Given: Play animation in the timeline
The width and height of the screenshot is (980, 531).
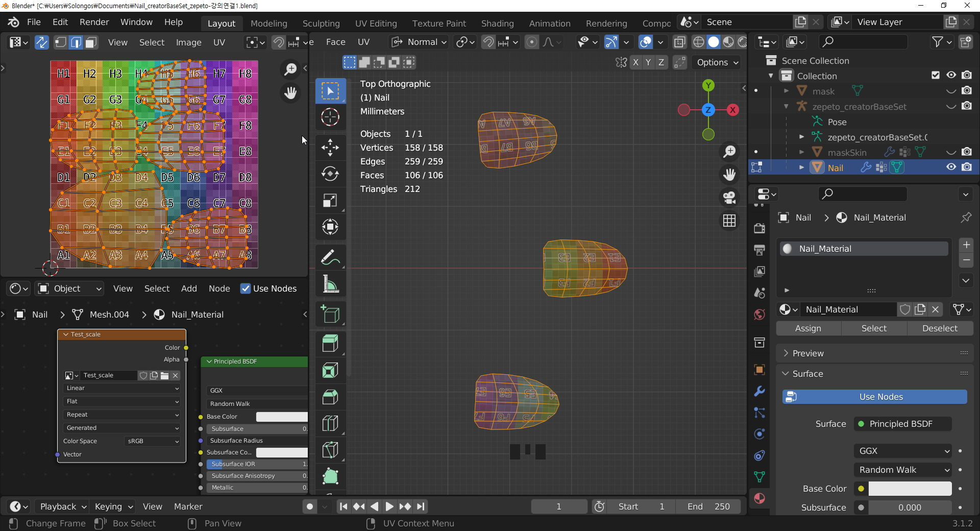Looking at the screenshot, I should [389, 506].
